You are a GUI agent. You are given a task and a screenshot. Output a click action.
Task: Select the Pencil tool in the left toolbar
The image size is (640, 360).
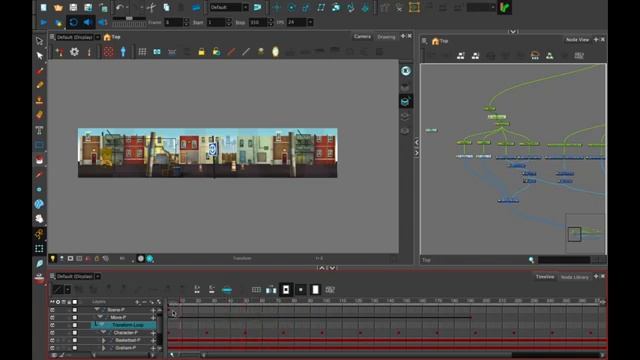[x=39, y=85]
